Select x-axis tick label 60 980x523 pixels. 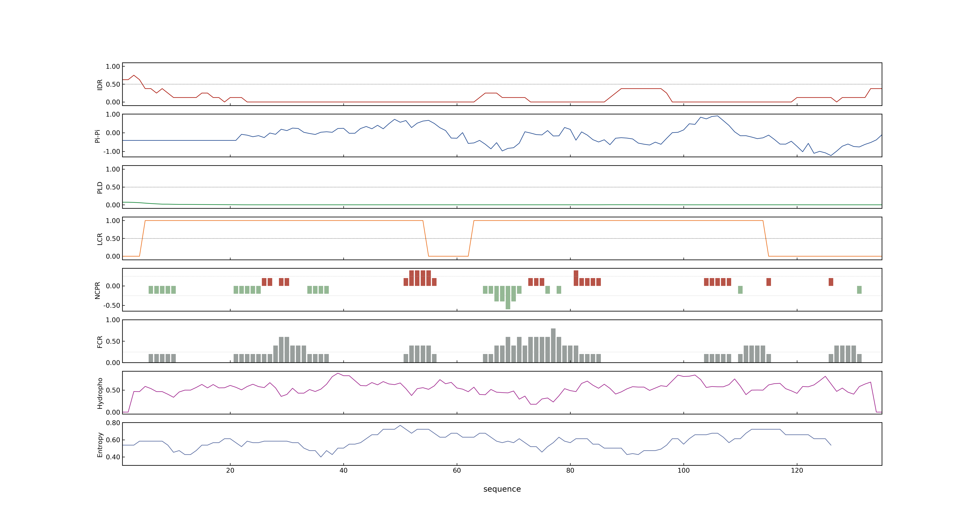pyautogui.click(x=457, y=470)
